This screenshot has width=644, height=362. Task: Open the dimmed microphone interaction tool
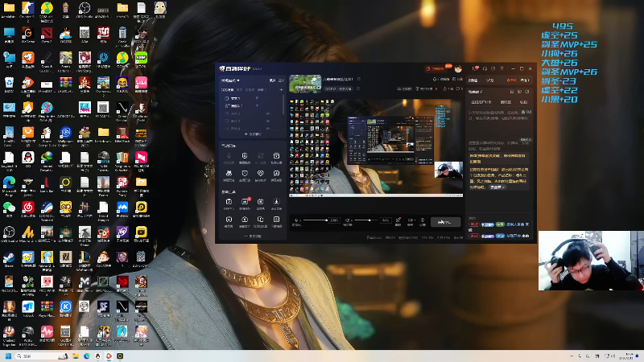[229, 158]
